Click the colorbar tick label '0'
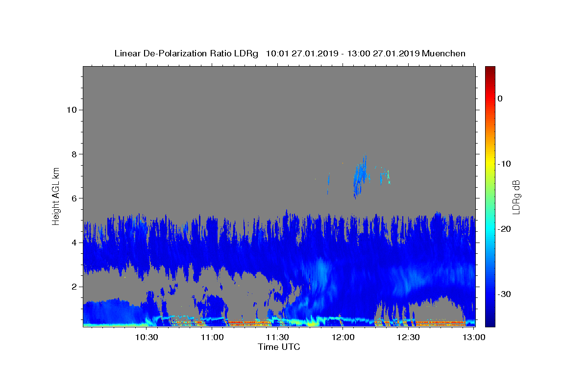The width and height of the screenshot is (588, 392). coord(500,98)
